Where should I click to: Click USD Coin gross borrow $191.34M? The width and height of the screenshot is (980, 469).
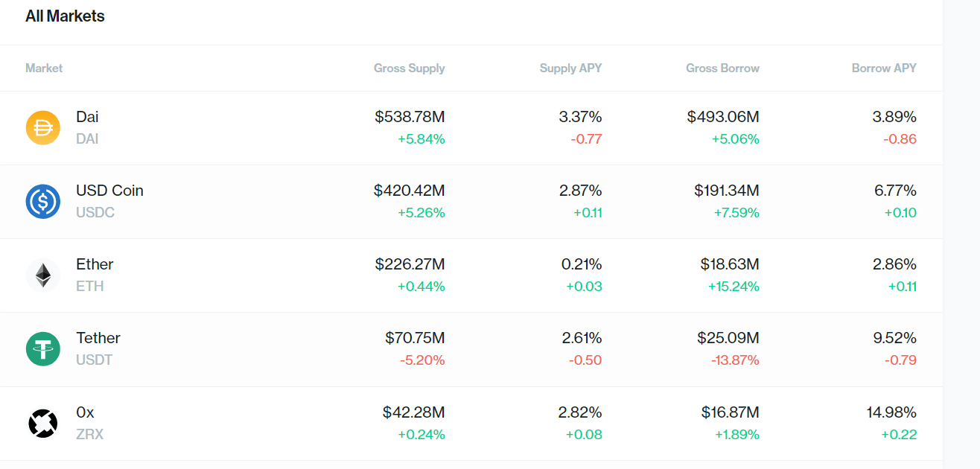pos(727,191)
